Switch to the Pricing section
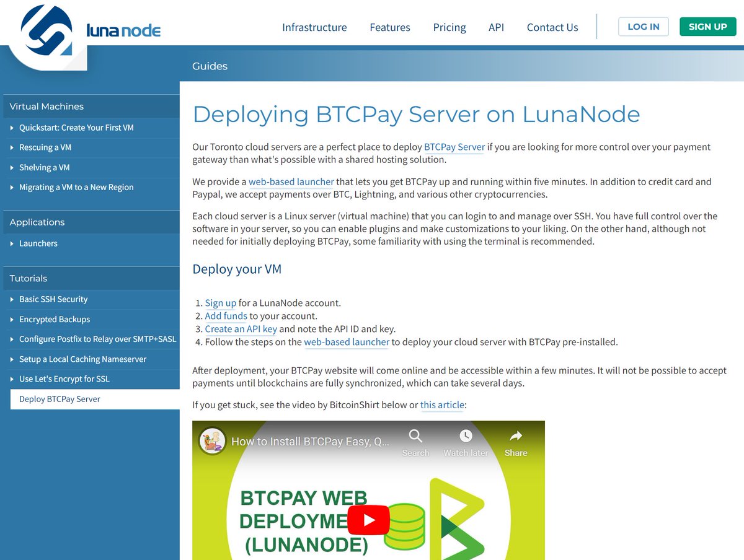 [449, 27]
